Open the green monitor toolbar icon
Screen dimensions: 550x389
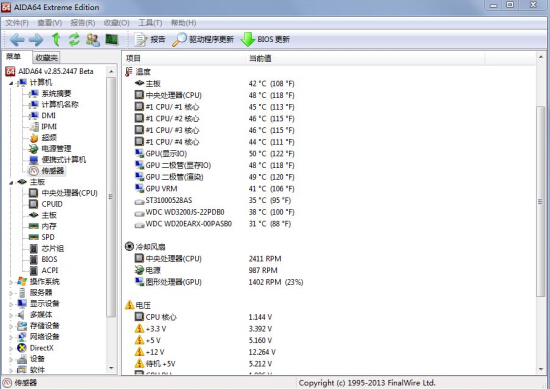point(112,39)
